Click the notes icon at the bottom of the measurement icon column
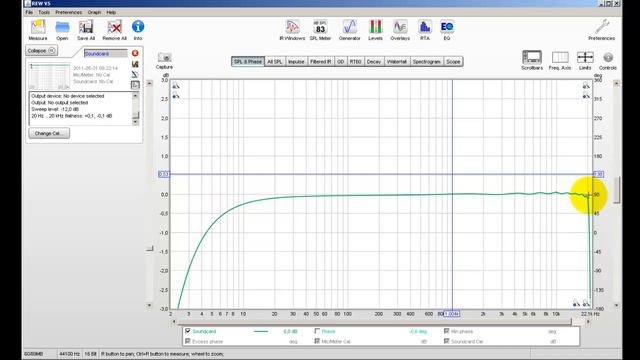The width and height of the screenshot is (640, 360). coord(135,85)
